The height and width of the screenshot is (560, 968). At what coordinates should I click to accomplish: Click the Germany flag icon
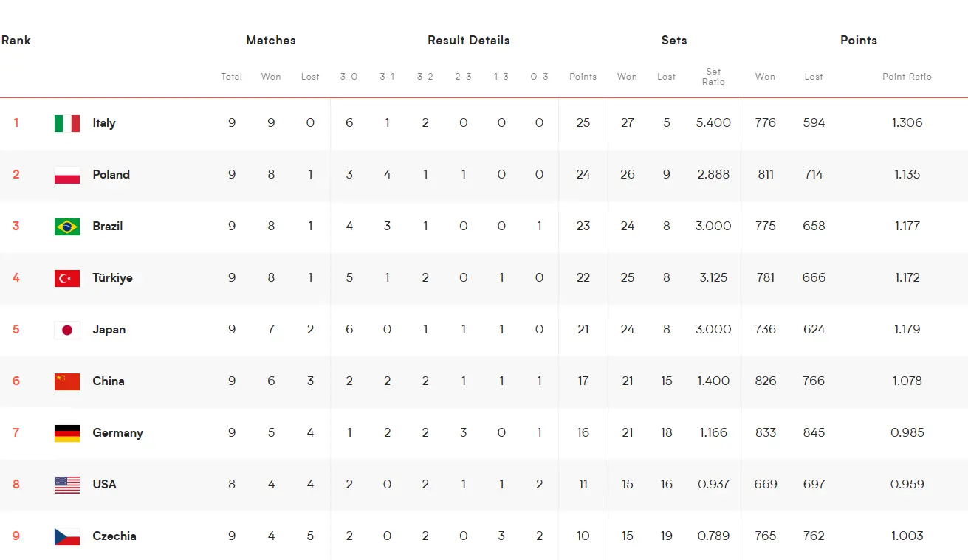67,433
